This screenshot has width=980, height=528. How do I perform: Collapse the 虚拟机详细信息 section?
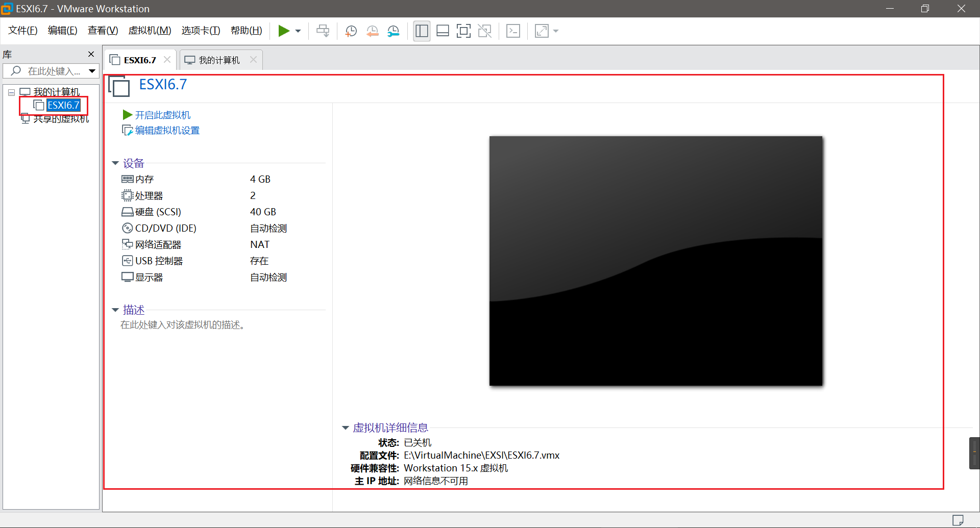click(x=346, y=428)
